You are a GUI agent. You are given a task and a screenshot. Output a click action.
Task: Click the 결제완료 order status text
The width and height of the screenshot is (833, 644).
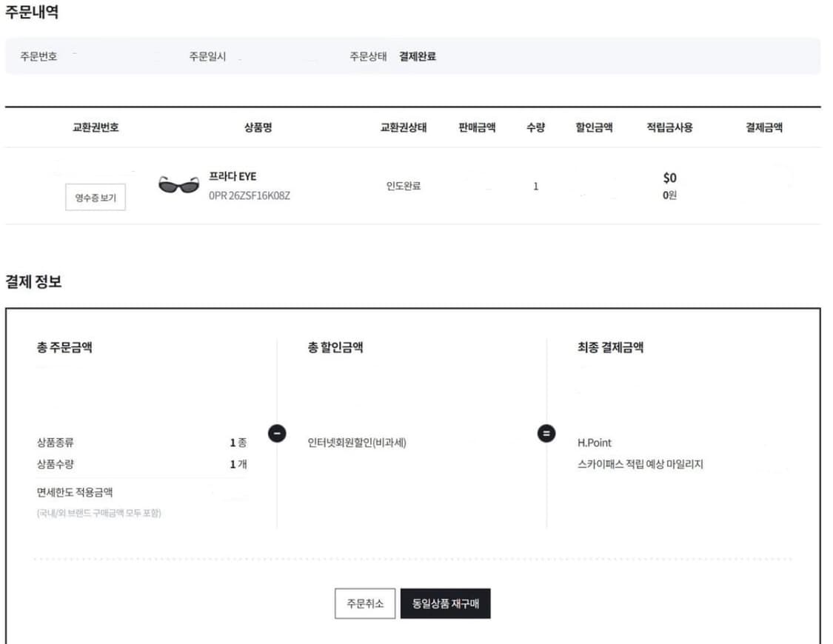(418, 56)
